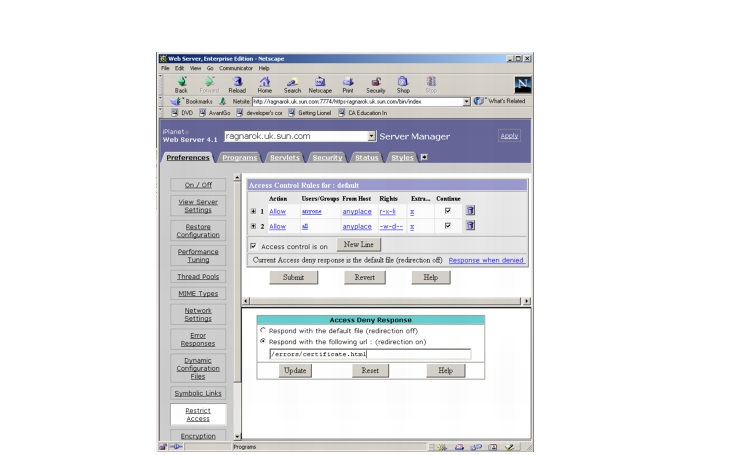Click the What's Related icon
This screenshot has height=455, width=730.
479,101
